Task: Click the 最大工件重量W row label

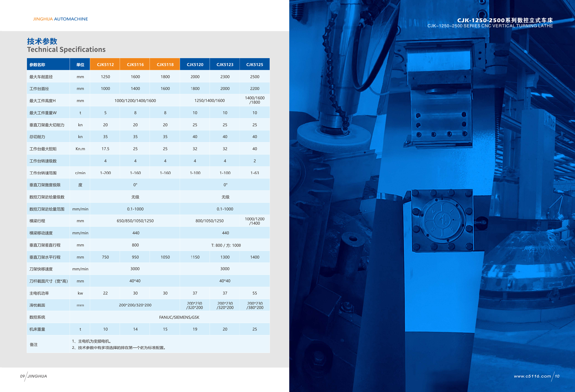Action: (x=43, y=113)
